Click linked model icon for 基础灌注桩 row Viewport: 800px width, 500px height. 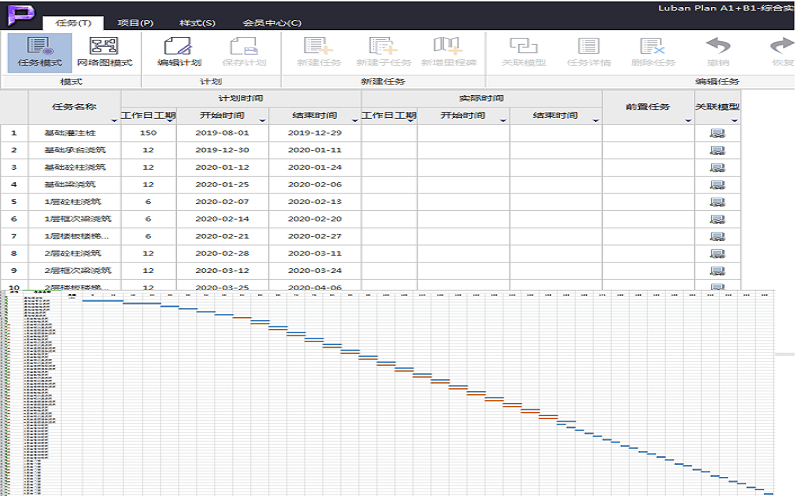point(717,133)
